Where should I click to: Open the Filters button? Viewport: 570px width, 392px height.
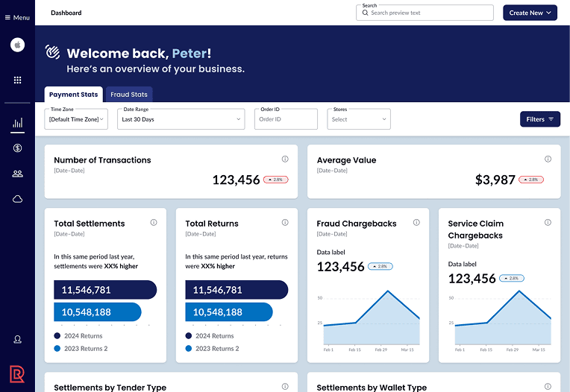pos(540,119)
